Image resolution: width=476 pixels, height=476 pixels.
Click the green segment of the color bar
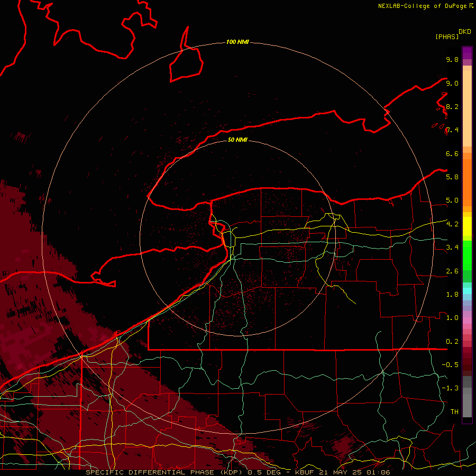coord(467,255)
